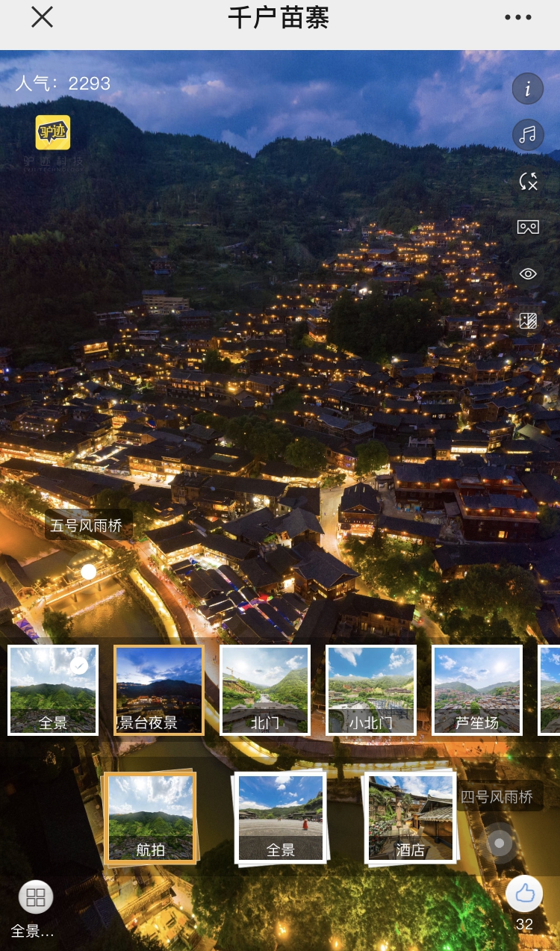Image resolution: width=560 pixels, height=951 pixels.
Task: Disable auto-rotation icon
Action: click(x=528, y=181)
